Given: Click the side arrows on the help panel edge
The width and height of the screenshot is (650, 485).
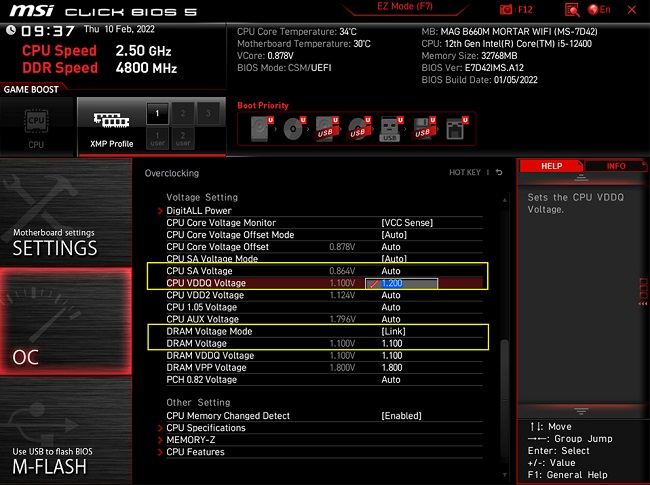Looking at the screenshot, I should coord(643,304).
